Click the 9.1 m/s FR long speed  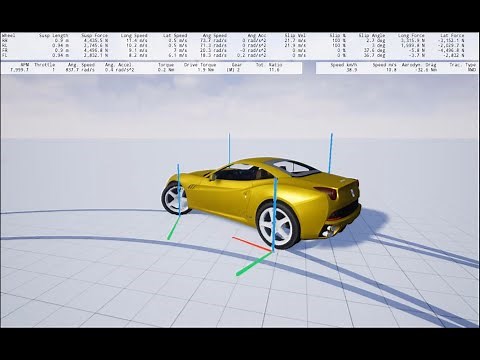pyautogui.click(x=138, y=50)
